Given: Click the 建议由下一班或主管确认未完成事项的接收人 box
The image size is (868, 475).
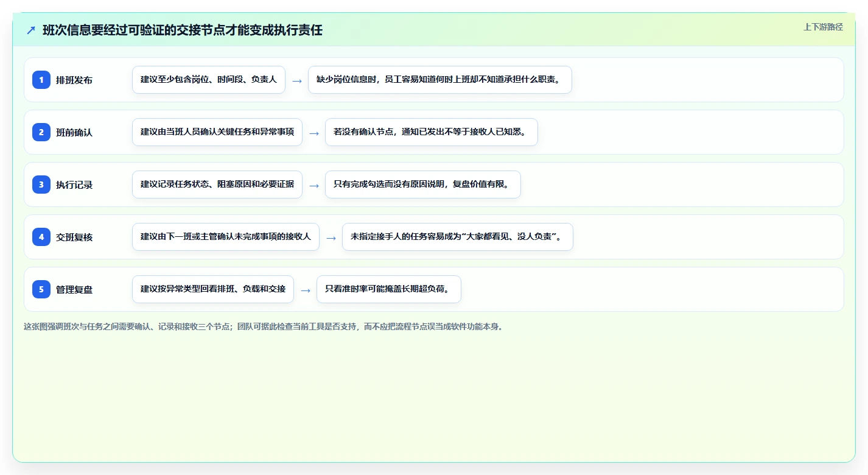Looking at the screenshot, I should [x=226, y=237].
